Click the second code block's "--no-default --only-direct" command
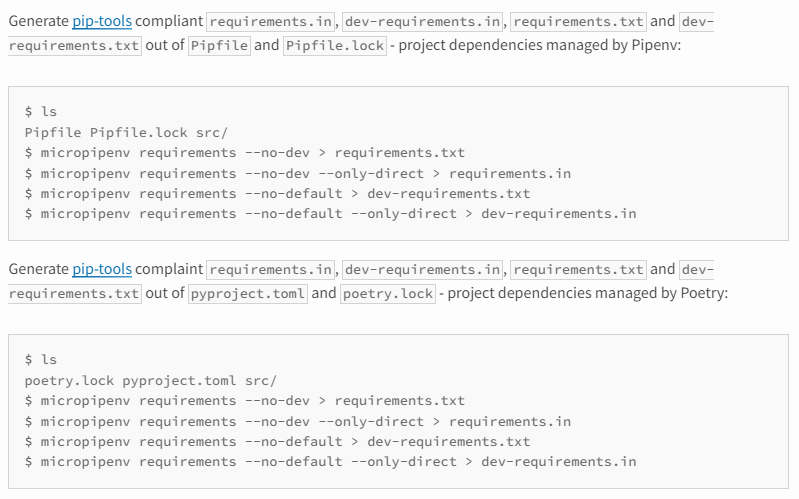 [330, 461]
